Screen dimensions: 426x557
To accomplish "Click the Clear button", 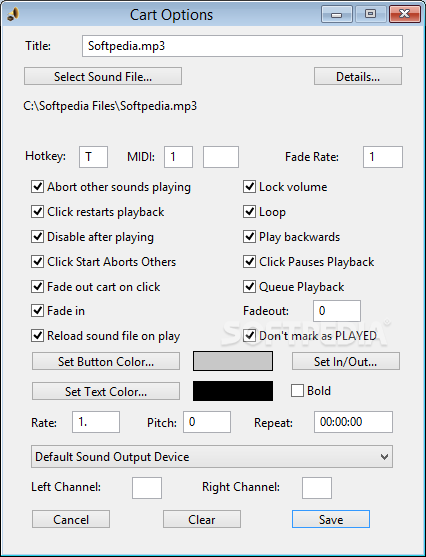I will click(x=202, y=519).
